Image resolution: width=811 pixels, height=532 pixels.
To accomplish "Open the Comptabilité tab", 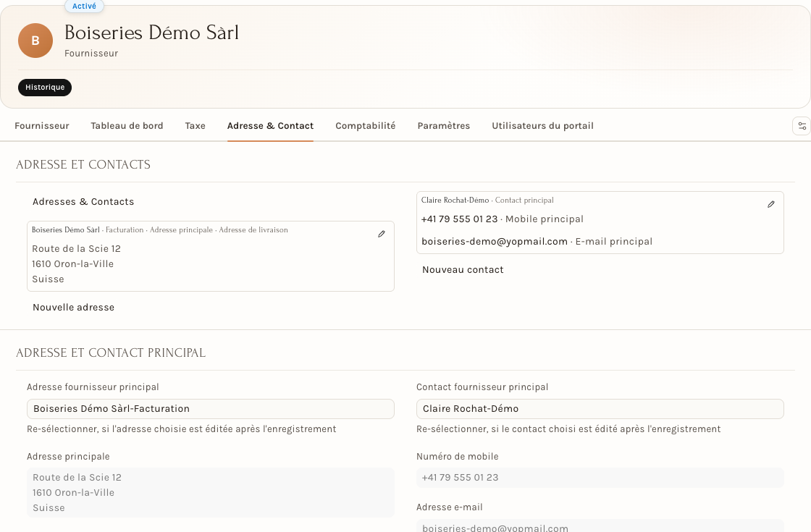I will pyautogui.click(x=365, y=126).
